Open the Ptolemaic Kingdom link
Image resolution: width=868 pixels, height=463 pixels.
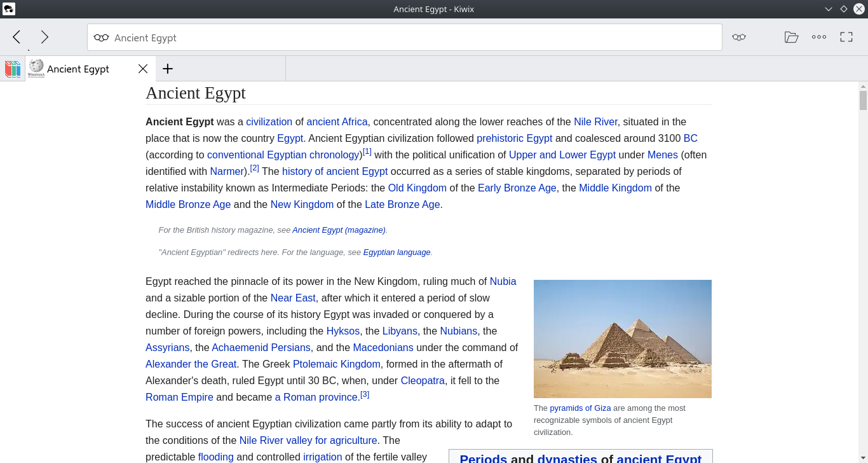(x=337, y=364)
